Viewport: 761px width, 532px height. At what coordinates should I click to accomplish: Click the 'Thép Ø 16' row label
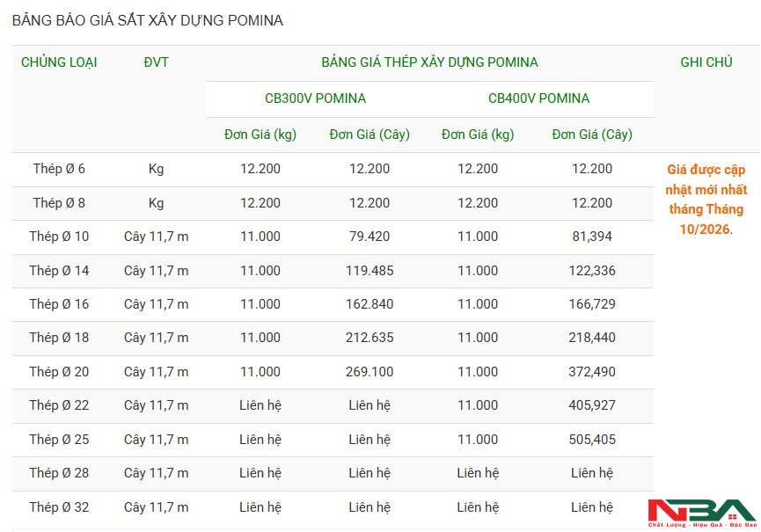pyautogui.click(x=59, y=304)
